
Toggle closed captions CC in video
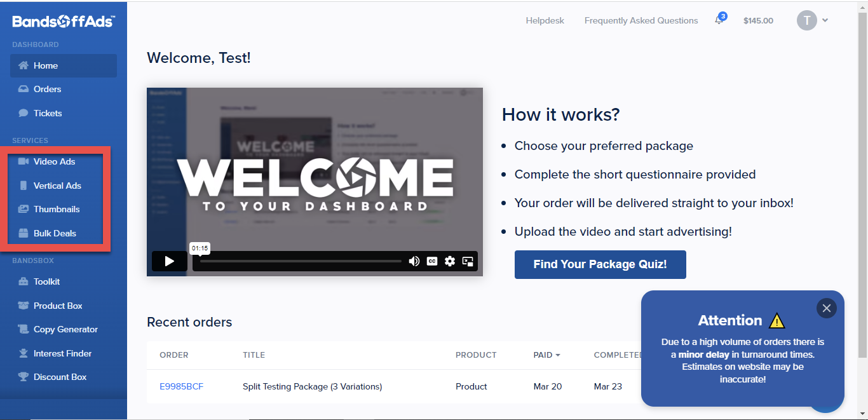[x=432, y=261]
